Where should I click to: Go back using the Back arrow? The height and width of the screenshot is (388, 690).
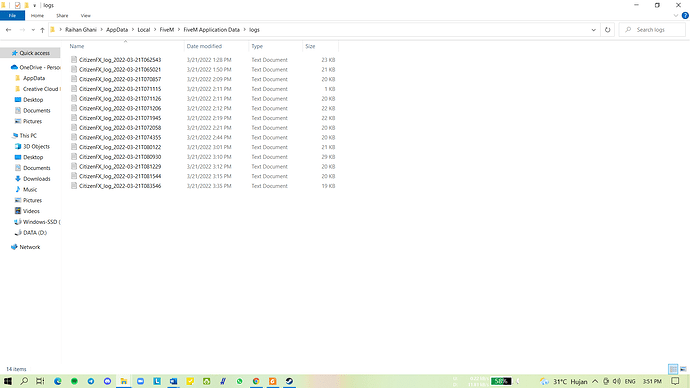tap(8, 30)
